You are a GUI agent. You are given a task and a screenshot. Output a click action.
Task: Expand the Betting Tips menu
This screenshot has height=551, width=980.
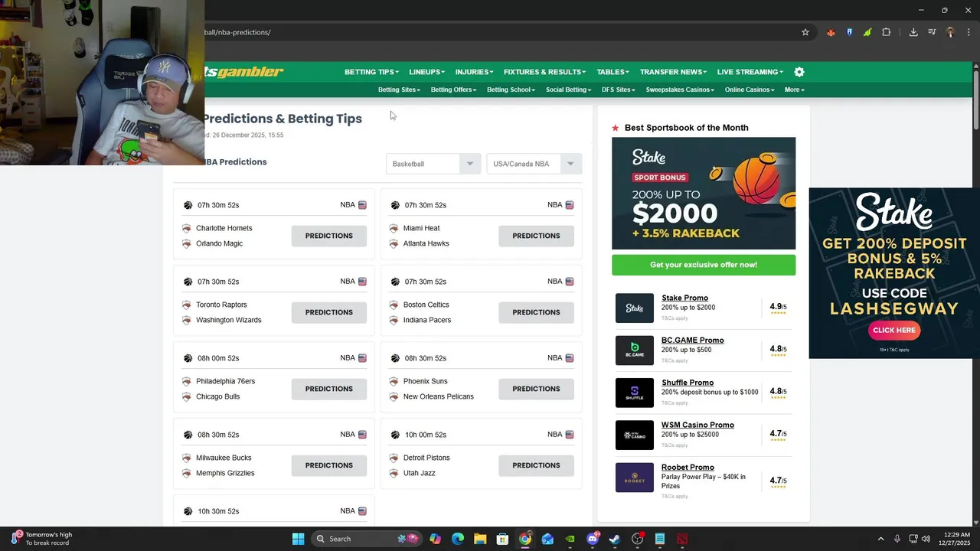371,72
